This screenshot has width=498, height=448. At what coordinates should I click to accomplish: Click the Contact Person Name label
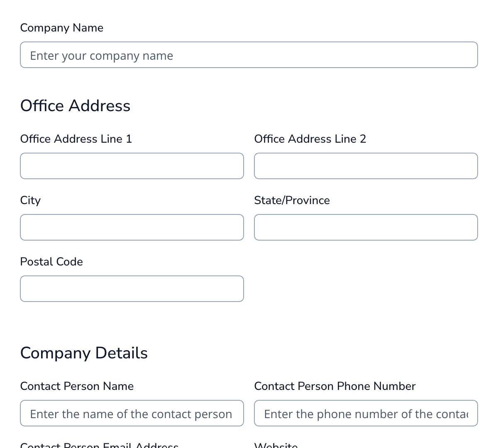pyautogui.click(x=77, y=386)
